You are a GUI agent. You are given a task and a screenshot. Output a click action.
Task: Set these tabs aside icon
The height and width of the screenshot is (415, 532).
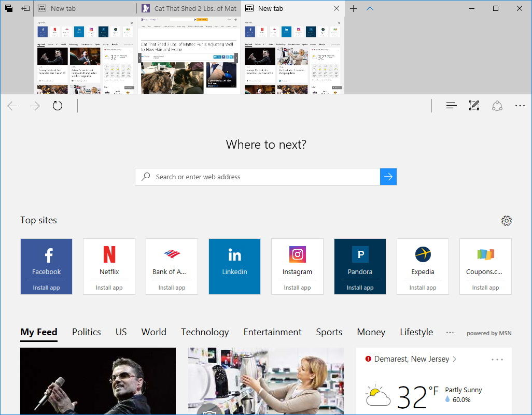(x=26, y=8)
